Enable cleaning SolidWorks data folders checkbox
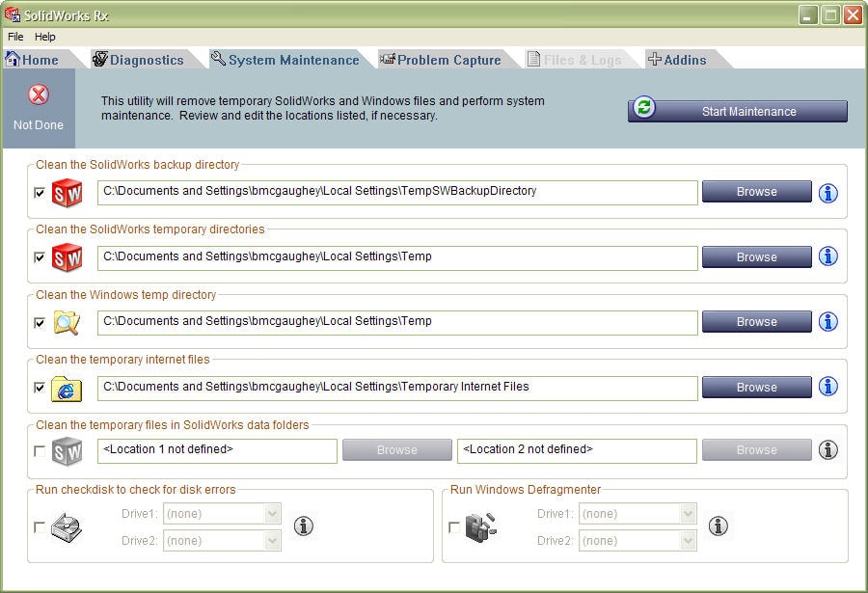This screenshot has height=593, width=868. pyautogui.click(x=40, y=451)
